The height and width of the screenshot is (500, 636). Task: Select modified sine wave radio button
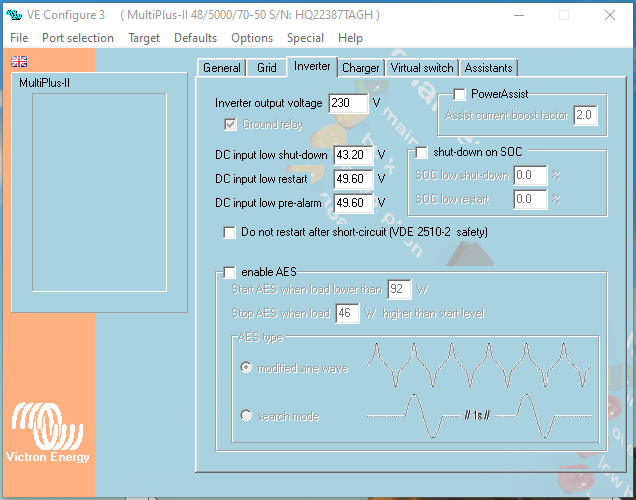click(x=246, y=367)
